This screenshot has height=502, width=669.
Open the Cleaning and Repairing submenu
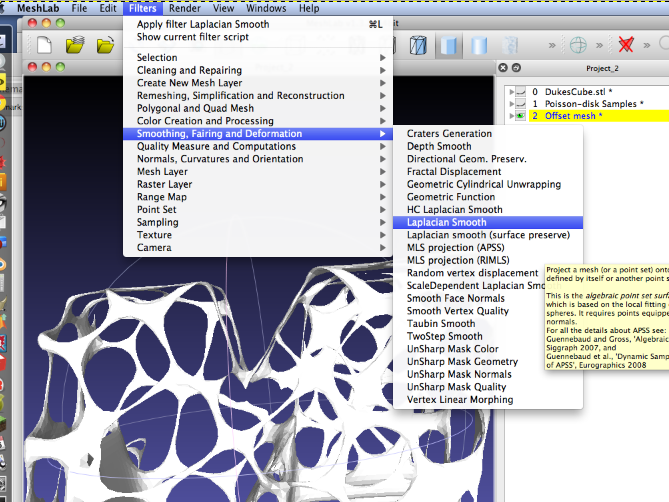[258, 70]
